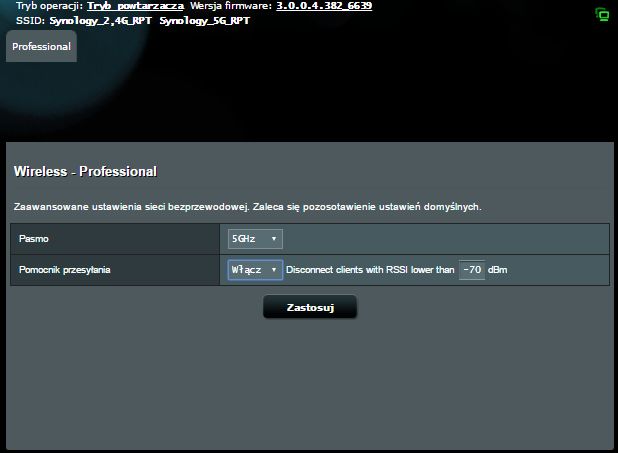The width and height of the screenshot is (618, 453).
Task: Click the dBm unit label
Action: 497,270
